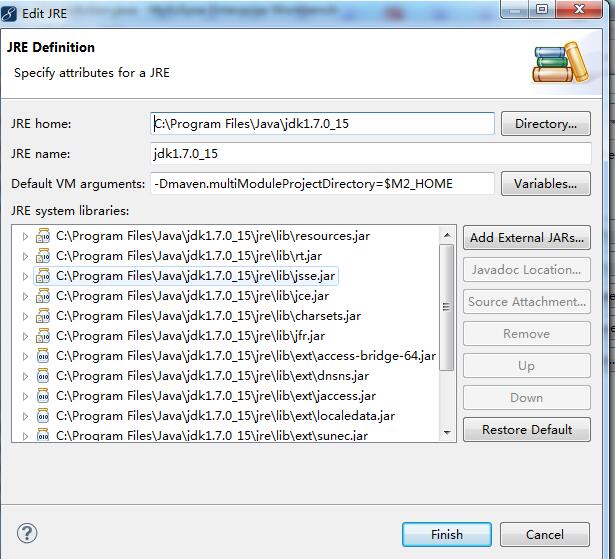Click the jar icon for resources.jar
Screen dimensions: 615x559
point(43,236)
